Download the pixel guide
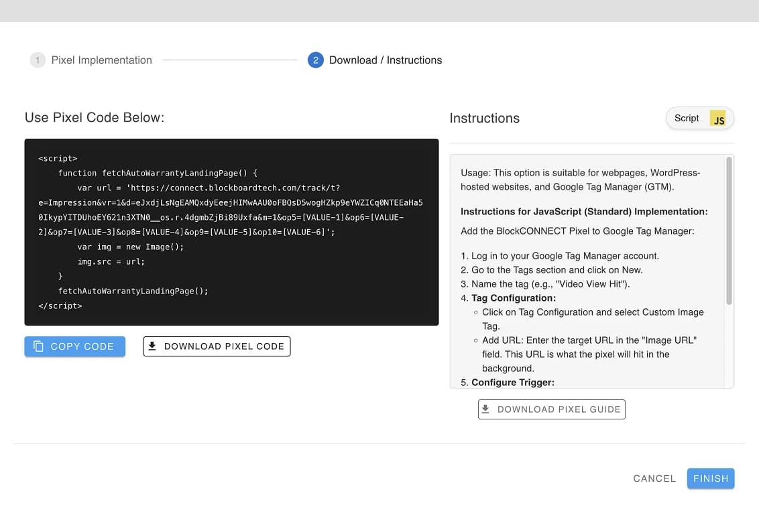 [551, 409]
